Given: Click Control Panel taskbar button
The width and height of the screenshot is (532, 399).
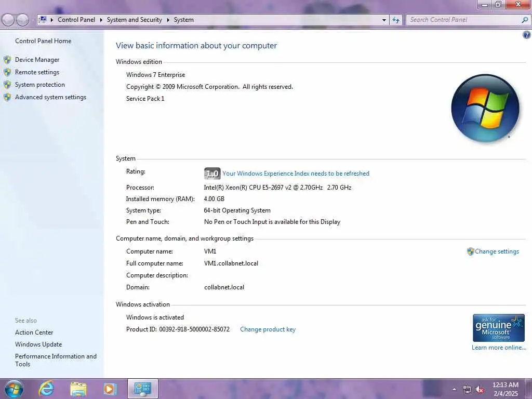Looking at the screenshot, I should click(142, 389).
